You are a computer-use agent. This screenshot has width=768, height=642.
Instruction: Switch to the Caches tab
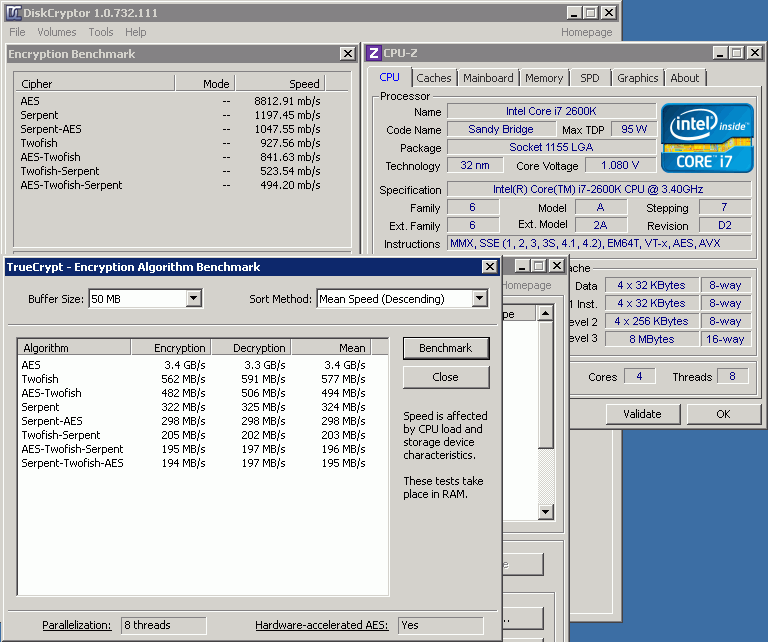433,78
